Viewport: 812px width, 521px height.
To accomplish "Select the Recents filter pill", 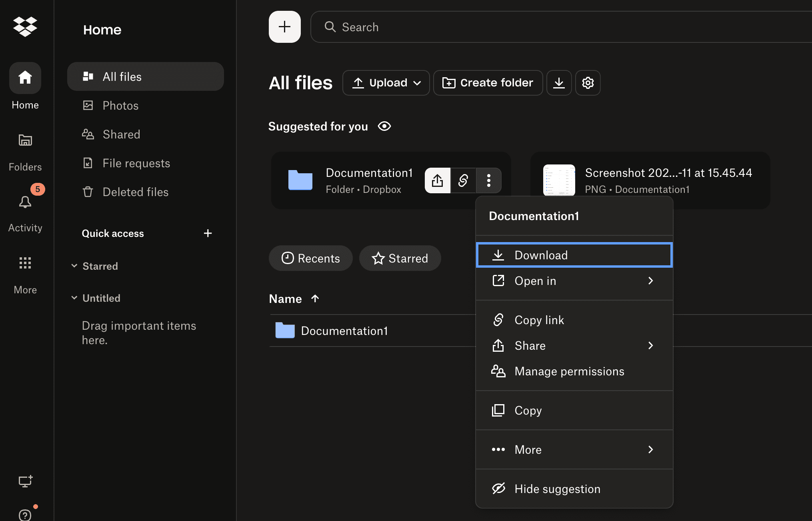I will coord(310,258).
